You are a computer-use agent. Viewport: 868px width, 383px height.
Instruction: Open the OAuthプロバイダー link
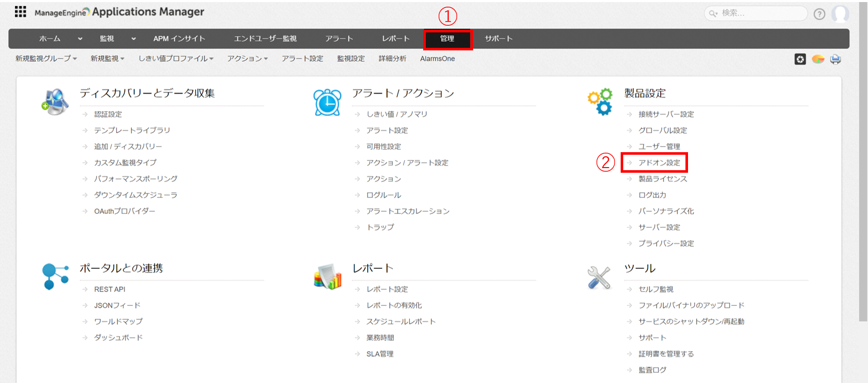[124, 211]
